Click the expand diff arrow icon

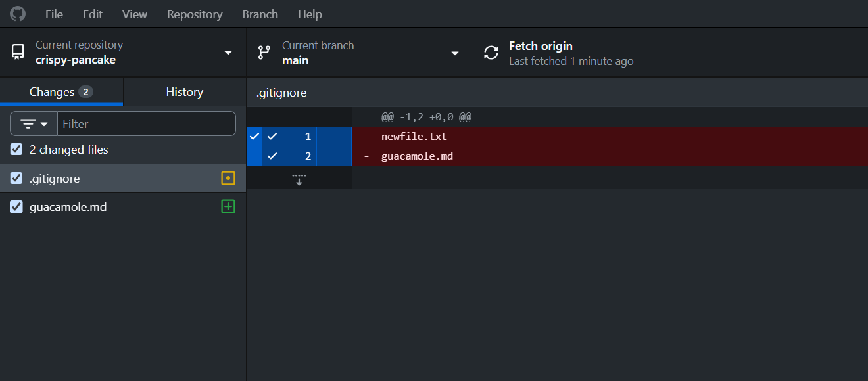(299, 179)
